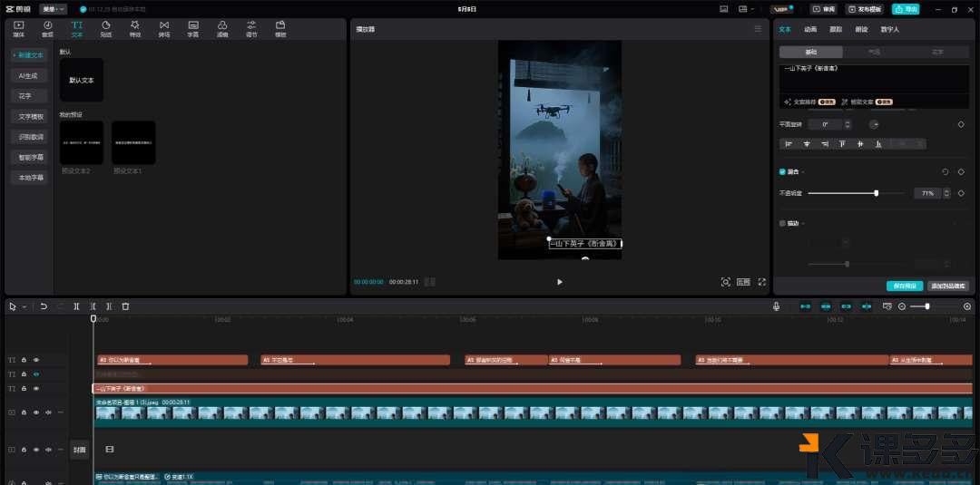Toggle main track magnet snapping
This screenshot has height=485, width=980.
pyautogui.click(x=805, y=306)
